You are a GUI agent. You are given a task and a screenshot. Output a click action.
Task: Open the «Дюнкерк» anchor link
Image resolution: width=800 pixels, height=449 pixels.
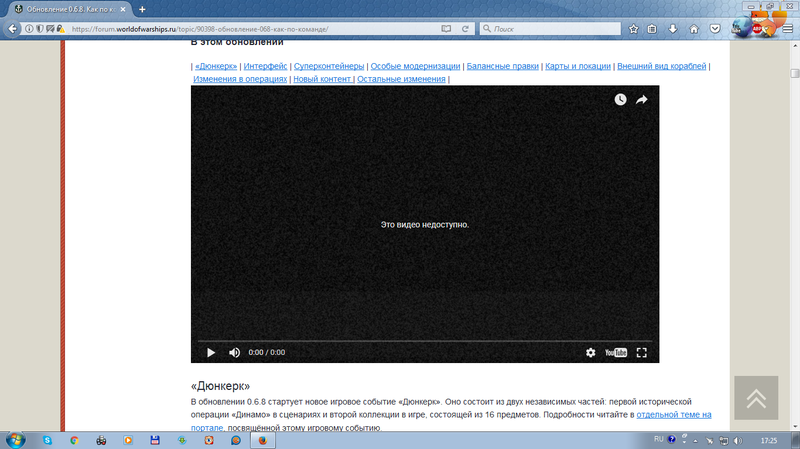(216, 66)
